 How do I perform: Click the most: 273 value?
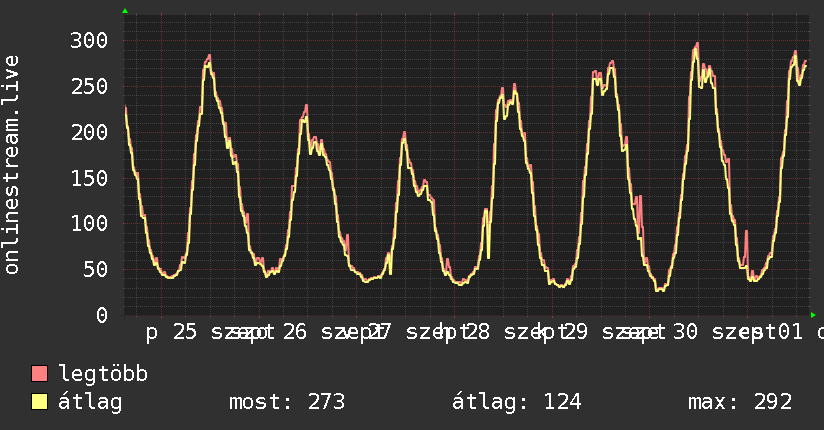click(x=287, y=402)
